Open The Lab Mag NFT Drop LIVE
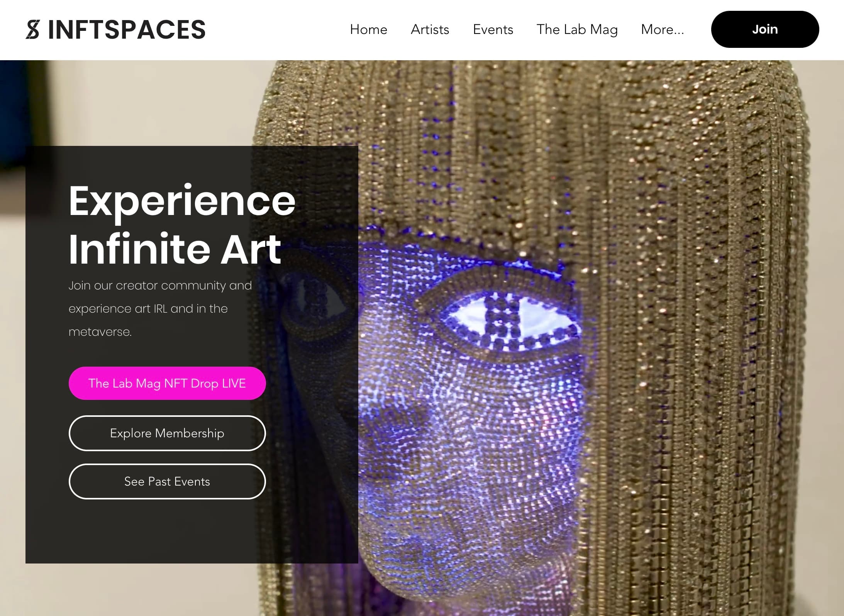Screen dimensions: 844x616 coord(167,383)
